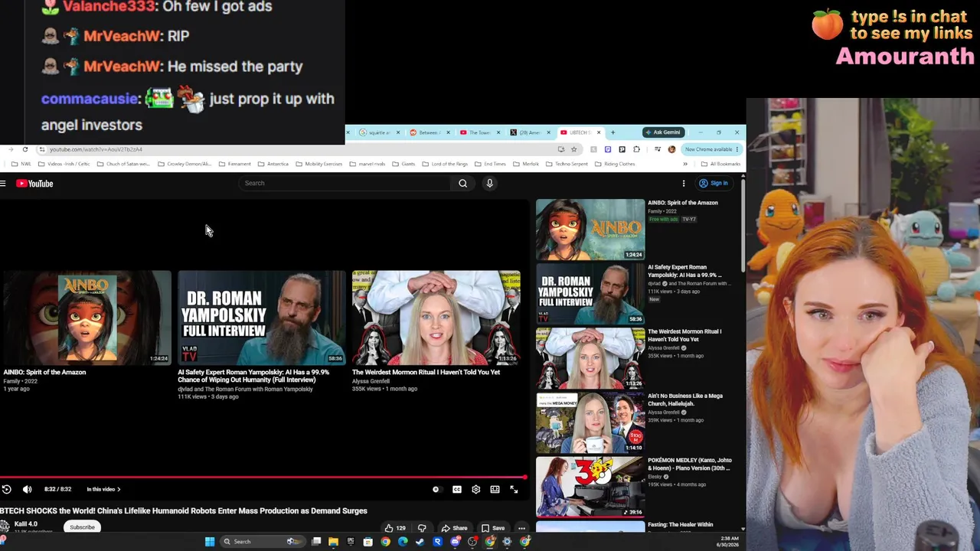Toggle closed captions CC button
Image resolution: width=980 pixels, height=551 pixels.
click(x=457, y=490)
